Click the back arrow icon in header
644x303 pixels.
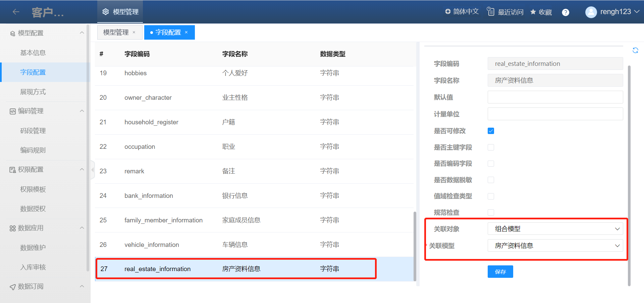coord(16,12)
